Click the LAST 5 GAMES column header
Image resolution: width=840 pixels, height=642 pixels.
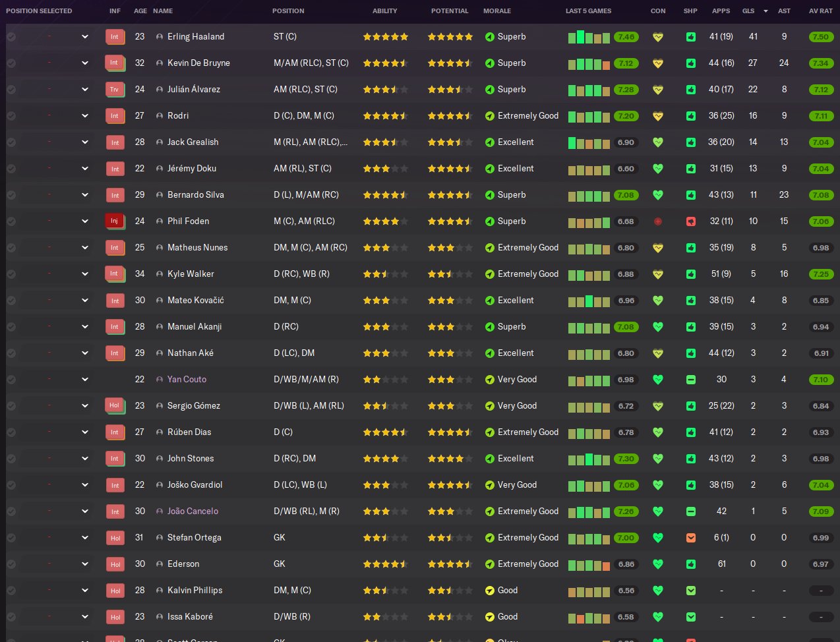588,11
